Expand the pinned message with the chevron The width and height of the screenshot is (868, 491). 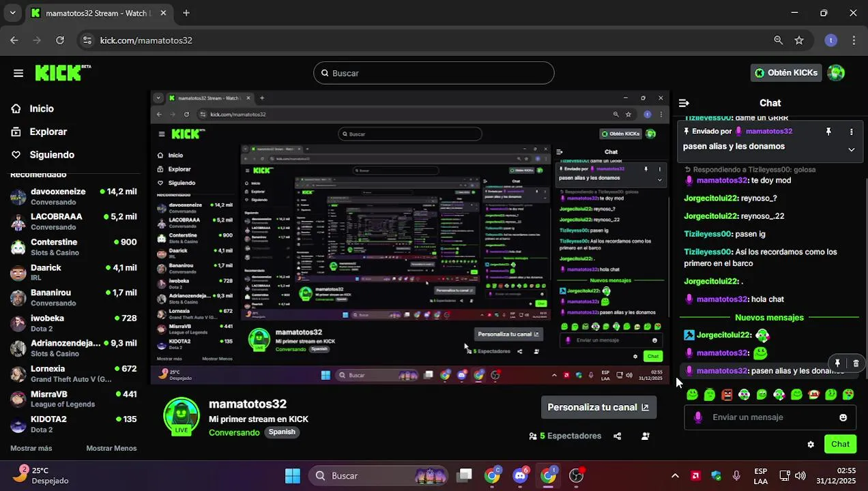[851, 149]
